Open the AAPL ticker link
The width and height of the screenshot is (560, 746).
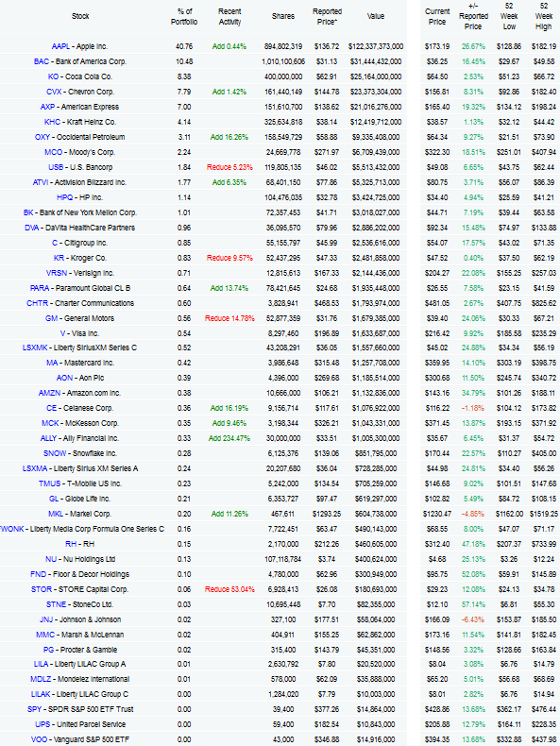click(x=60, y=46)
